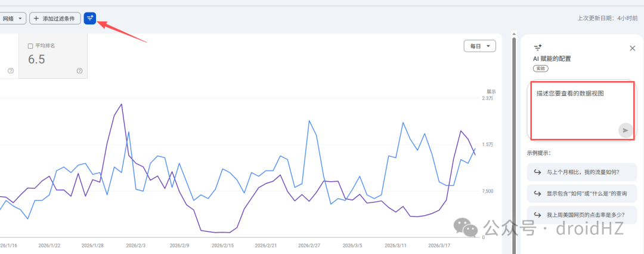Screen dimensions: 644x254
Task: Click arrow icon beside 与上个月相比 prompt
Action: [x=537, y=173]
